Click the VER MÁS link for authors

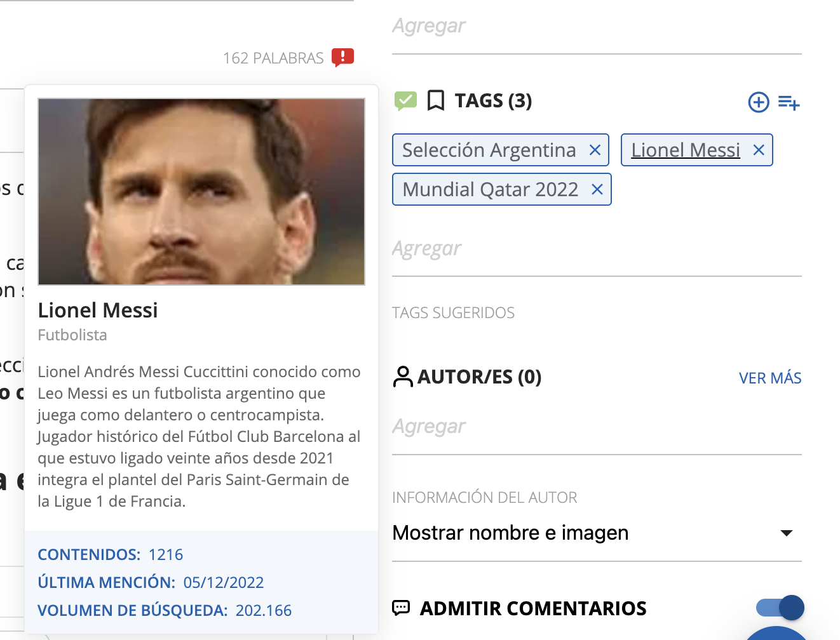pyautogui.click(x=769, y=378)
